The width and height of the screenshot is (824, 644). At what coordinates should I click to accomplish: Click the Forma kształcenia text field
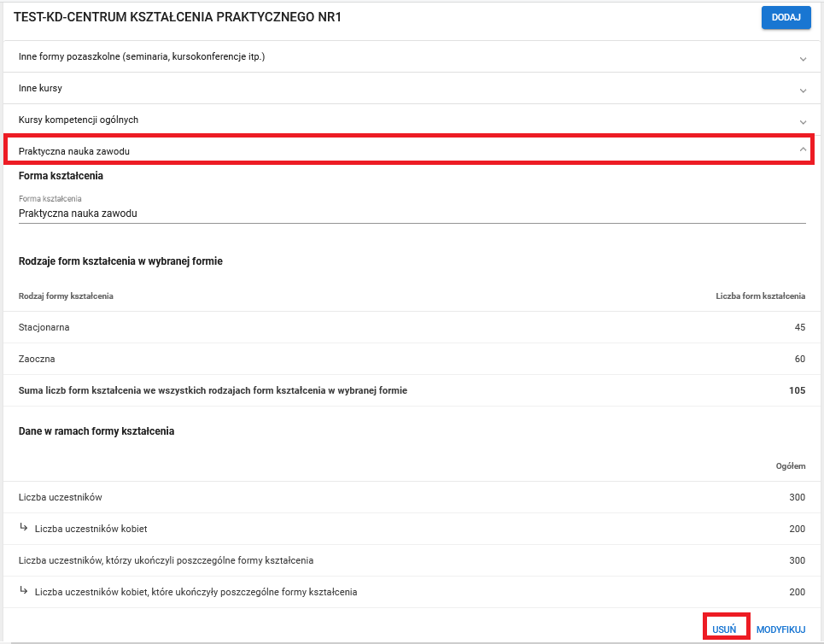coord(412,214)
